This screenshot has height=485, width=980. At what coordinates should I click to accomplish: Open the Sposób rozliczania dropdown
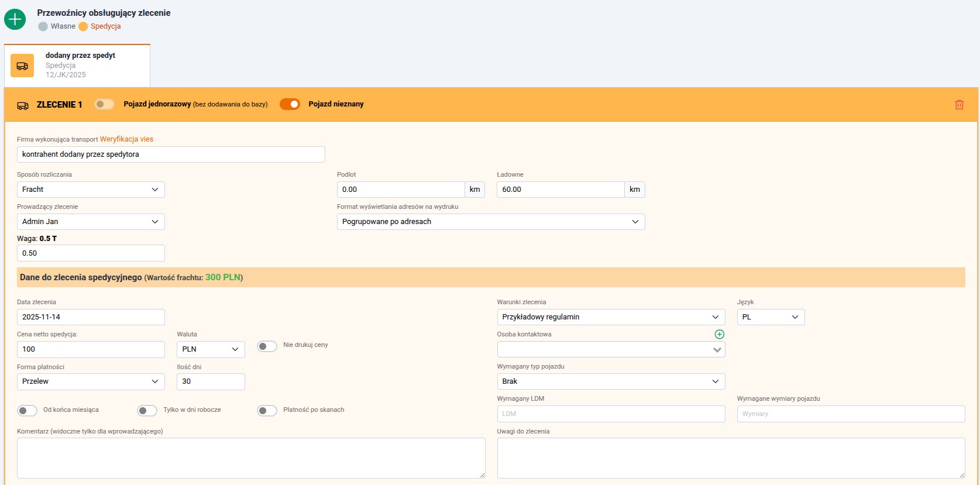(91, 190)
